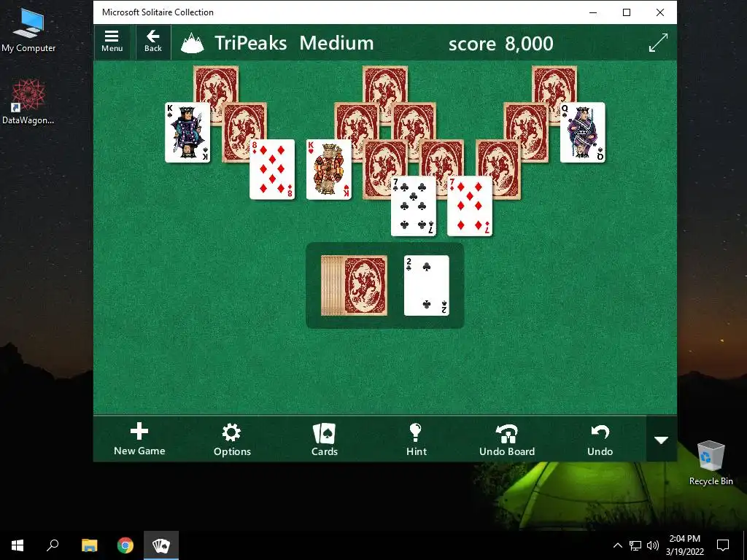Draw a card from the stock pile

[x=354, y=285]
